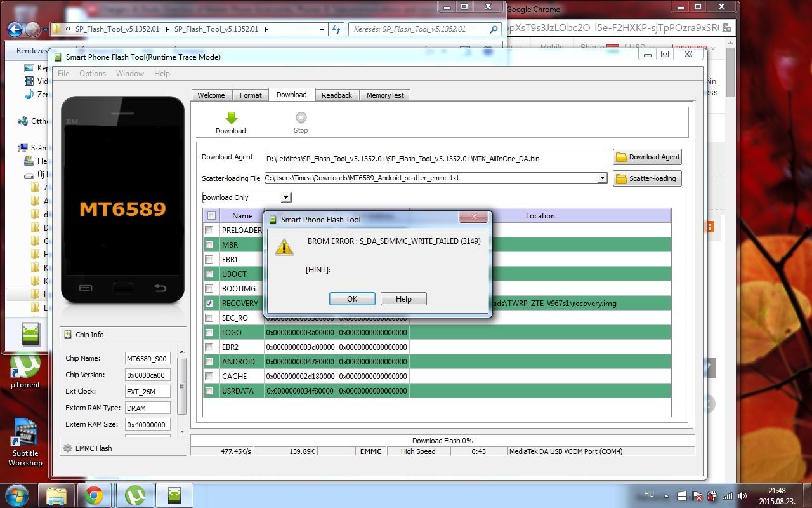Uncheck the RECOVERY partition checkbox
Viewport: 812px width, 508px height.
pyautogui.click(x=209, y=303)
